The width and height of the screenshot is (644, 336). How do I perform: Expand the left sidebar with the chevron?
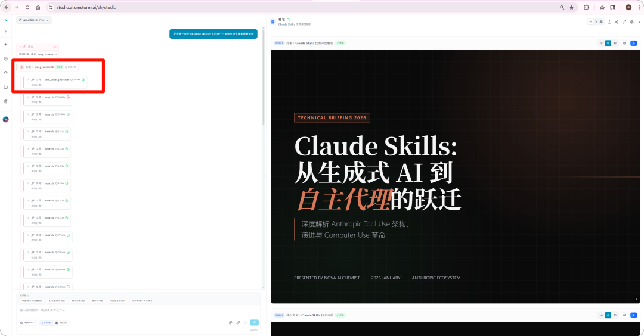point(6,32)
